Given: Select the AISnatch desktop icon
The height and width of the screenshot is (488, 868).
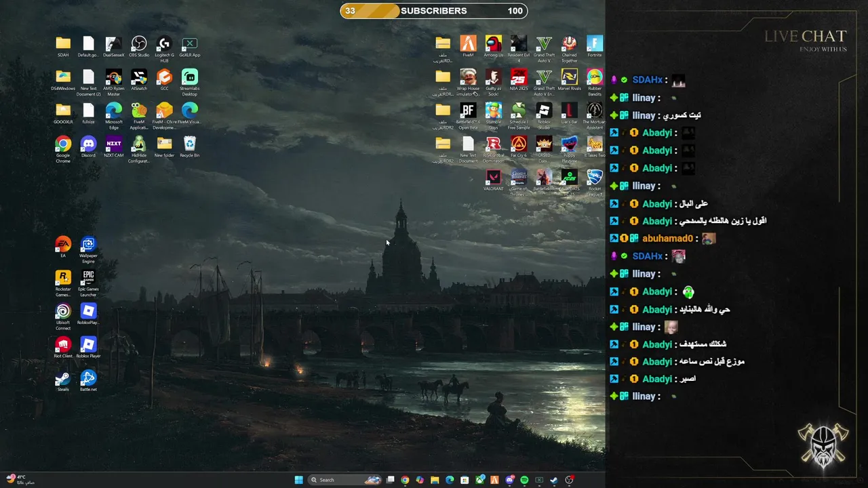Looking at the screenshot, I should [139, 80].
